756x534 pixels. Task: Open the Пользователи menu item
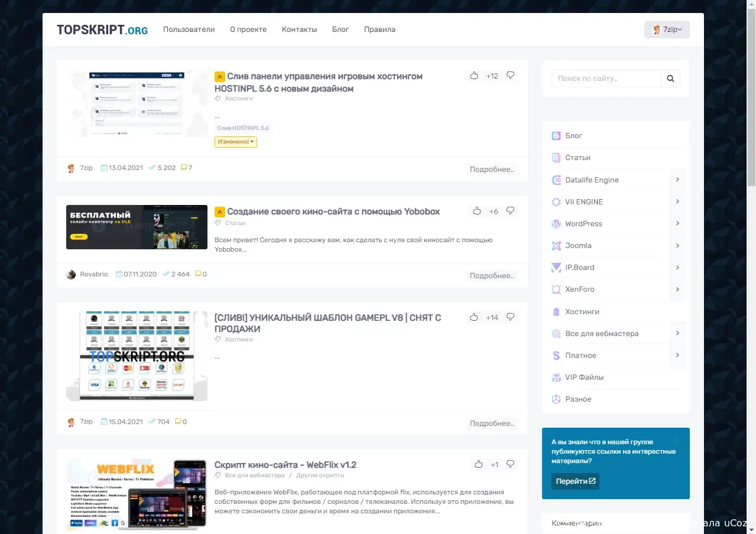point(189,30)
